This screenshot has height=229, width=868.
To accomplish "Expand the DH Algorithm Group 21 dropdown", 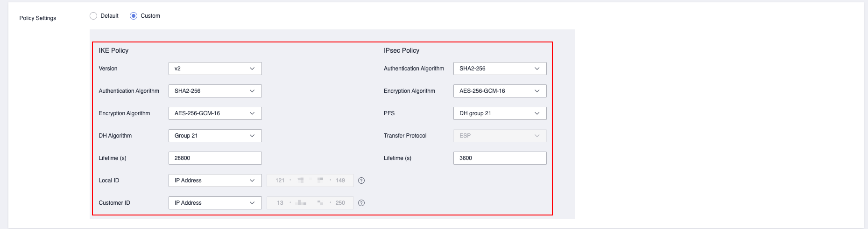I will [215, 136].
